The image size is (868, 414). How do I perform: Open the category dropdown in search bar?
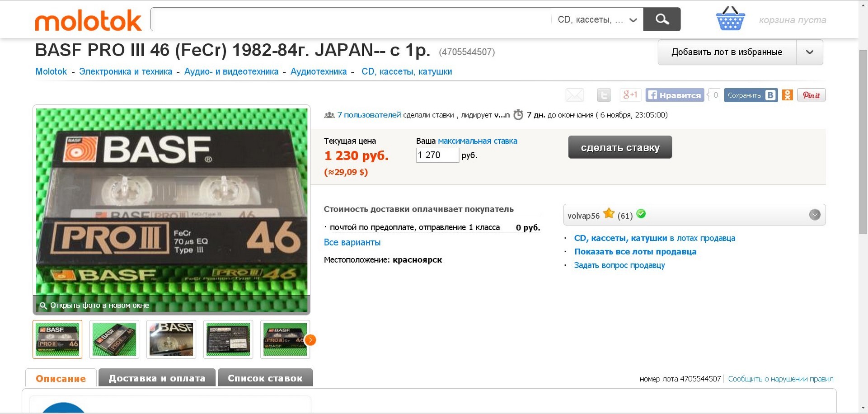coord(597,19)
